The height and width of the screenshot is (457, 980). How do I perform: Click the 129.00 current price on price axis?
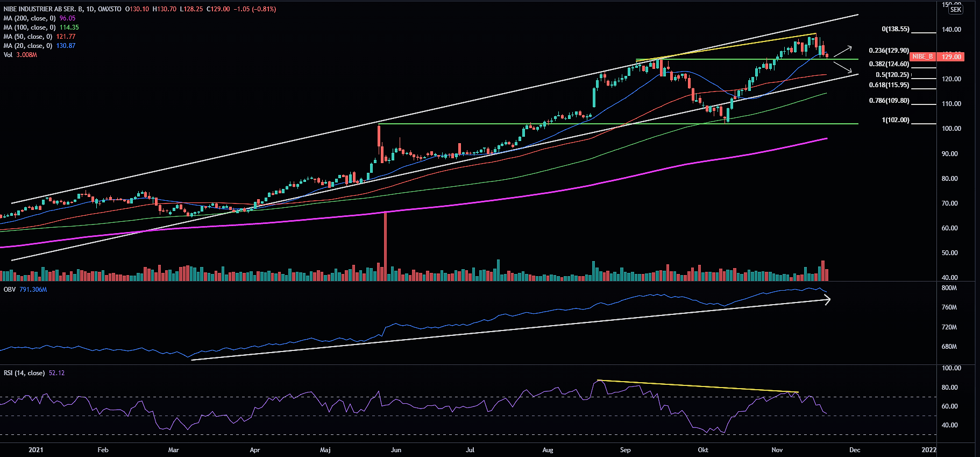point(951,57)
